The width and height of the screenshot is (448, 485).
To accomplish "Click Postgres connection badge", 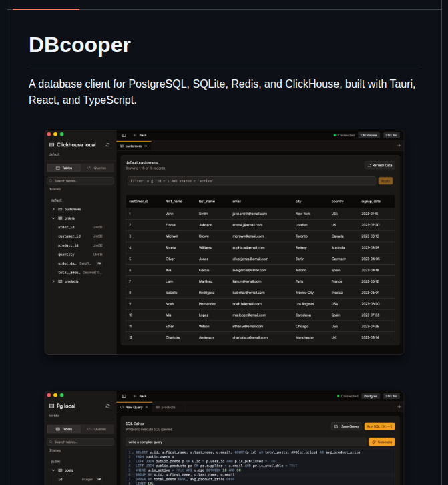I will pyautogui.click(x=371, y=396).
